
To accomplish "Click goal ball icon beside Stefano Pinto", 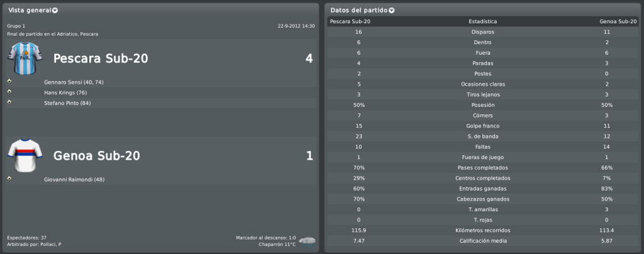I will tap(9, 102).
